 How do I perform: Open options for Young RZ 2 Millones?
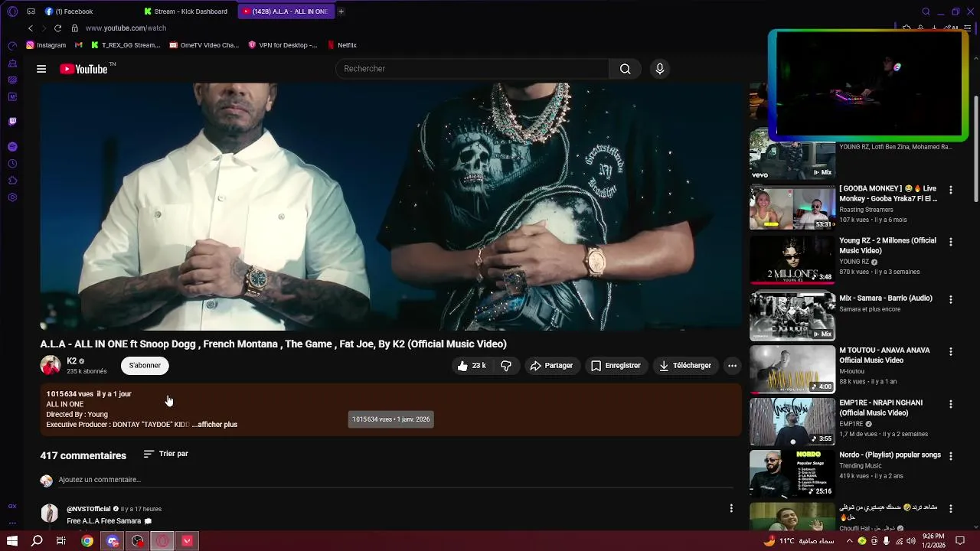tap(951, 242)
